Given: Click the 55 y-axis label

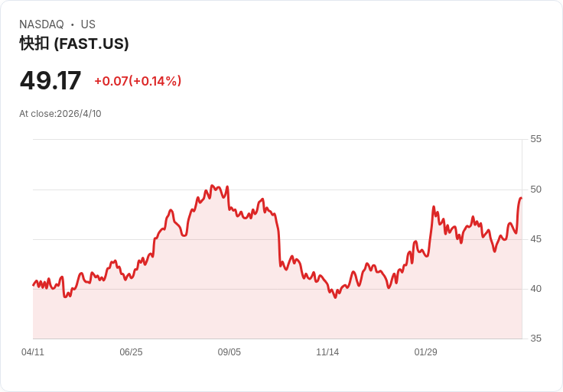Looking at the screenshot, I should point(535,139).
